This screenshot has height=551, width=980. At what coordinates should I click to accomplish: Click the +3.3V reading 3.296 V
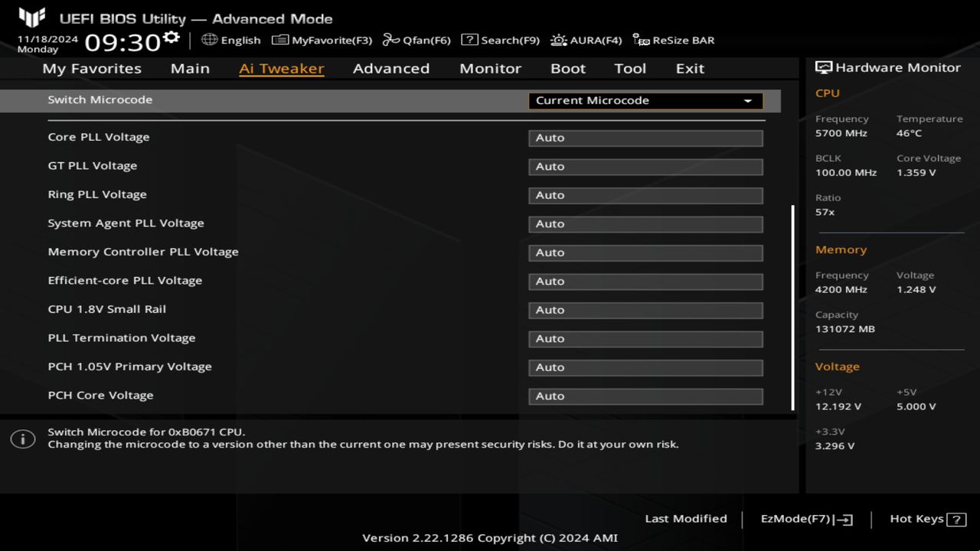(835, 446)
